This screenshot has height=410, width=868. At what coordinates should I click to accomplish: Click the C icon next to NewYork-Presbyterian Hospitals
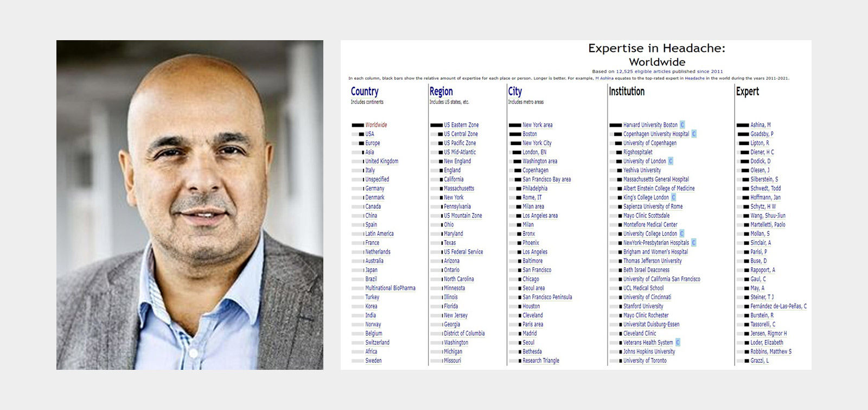tap(694, 243)
